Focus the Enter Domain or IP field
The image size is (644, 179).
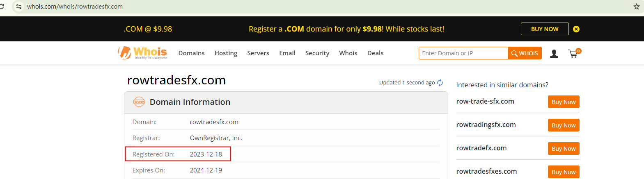click(x=463, y=53)
